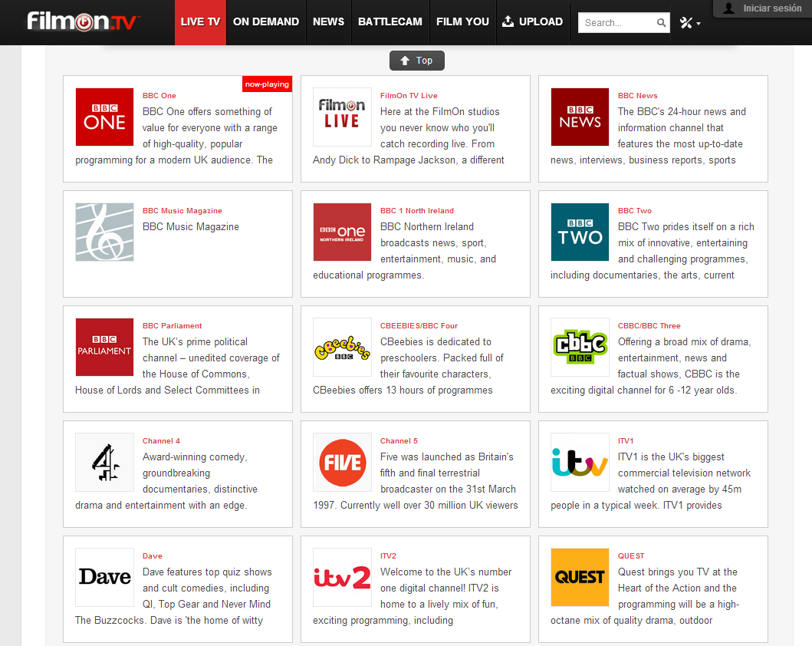Click the BBC Music Magazine title link
Screen dimensions: 812x646
pos(182,211)
